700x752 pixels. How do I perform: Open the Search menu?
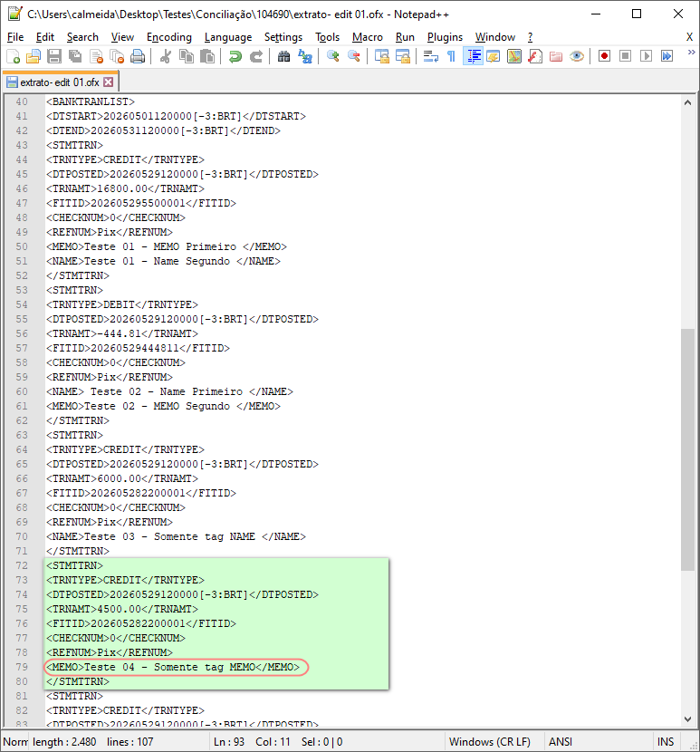(82, 37)
